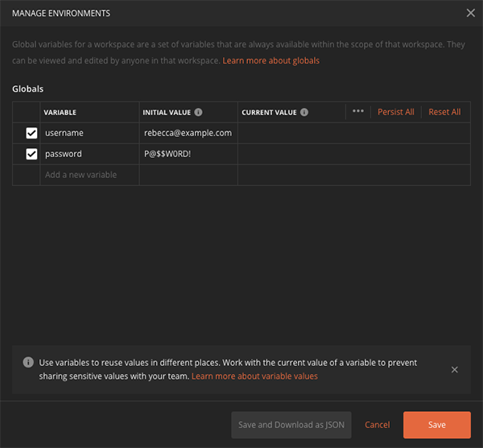Dismiss the variables tip banner

click(x=454, y=369)
